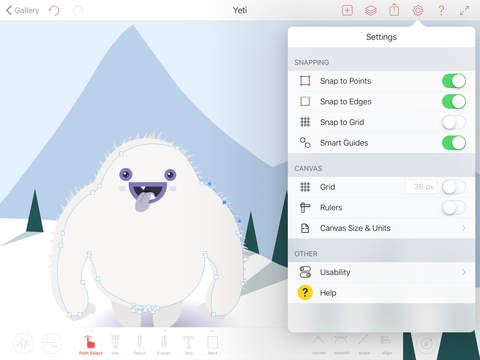Edit the grid spacing px field

[x=422, y=187]
